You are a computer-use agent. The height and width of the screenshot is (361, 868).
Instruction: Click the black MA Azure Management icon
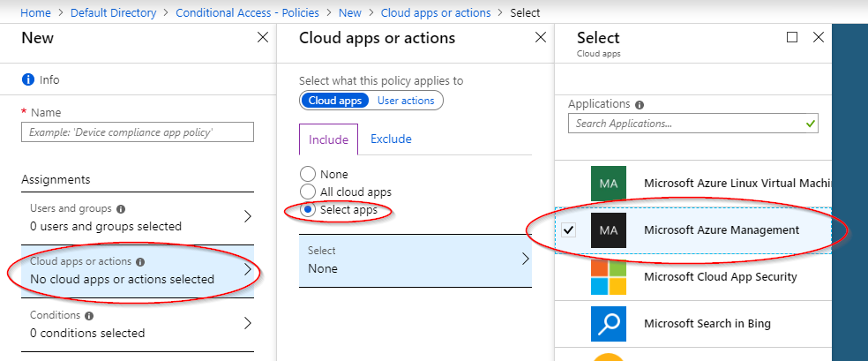click(x=609, y=229)
